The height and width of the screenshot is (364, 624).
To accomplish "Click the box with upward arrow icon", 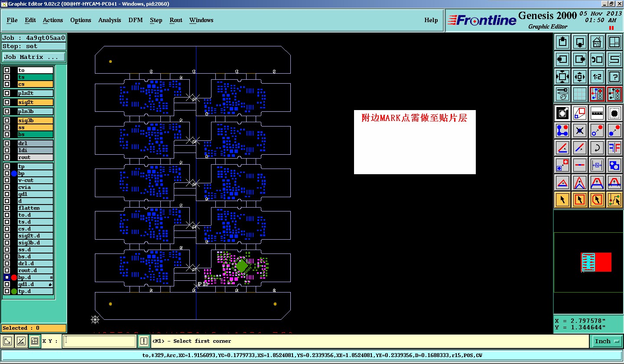I will point(562,42).
